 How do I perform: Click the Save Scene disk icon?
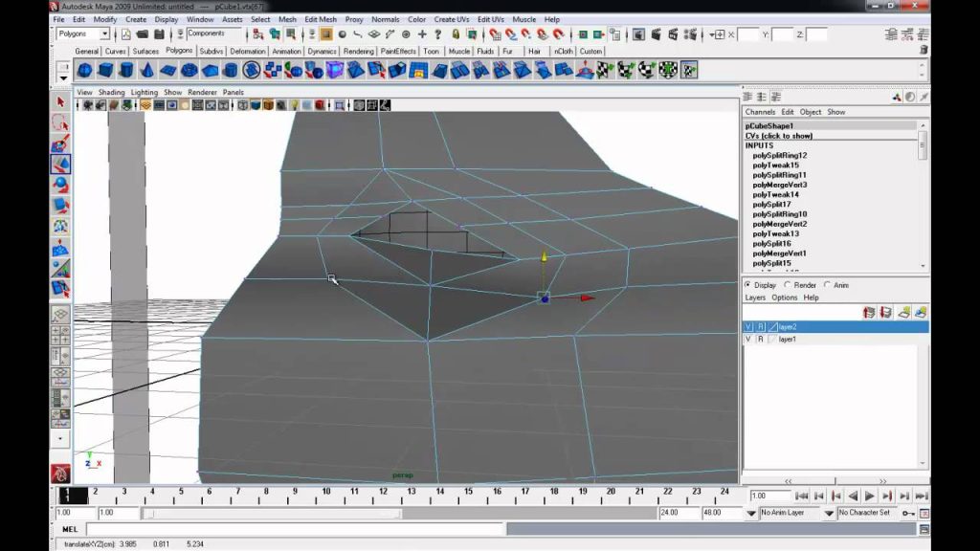[159, 34]
